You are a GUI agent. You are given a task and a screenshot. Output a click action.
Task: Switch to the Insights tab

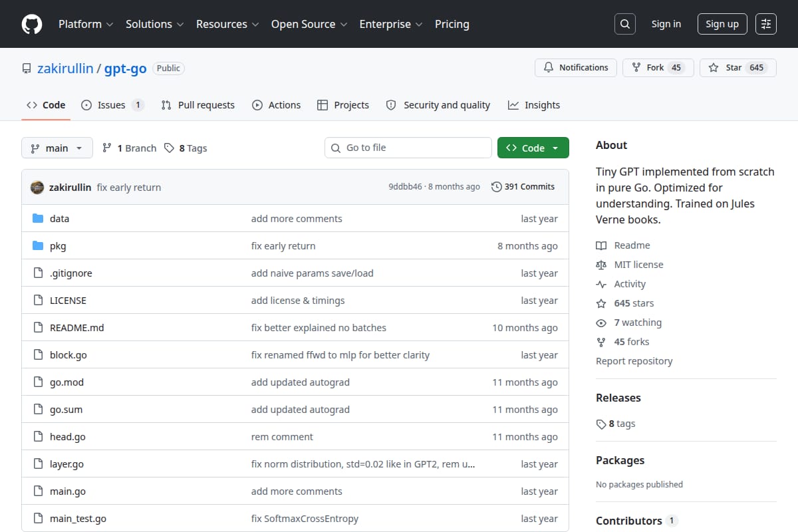tap(534, 105)
